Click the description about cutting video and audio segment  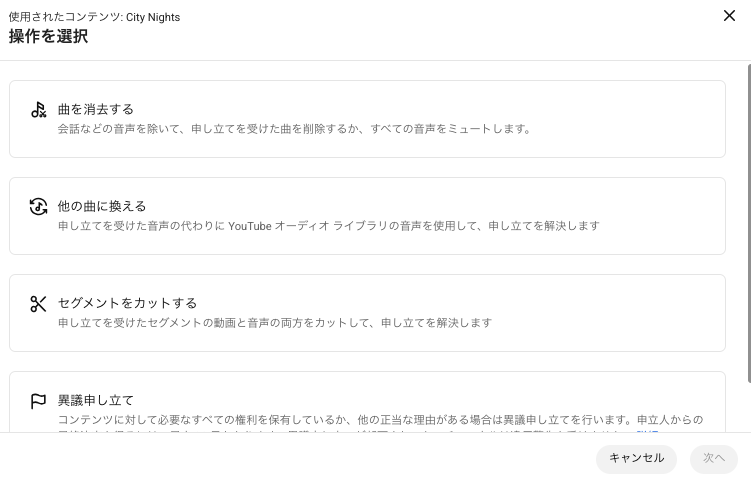click(x=275, y=323)
